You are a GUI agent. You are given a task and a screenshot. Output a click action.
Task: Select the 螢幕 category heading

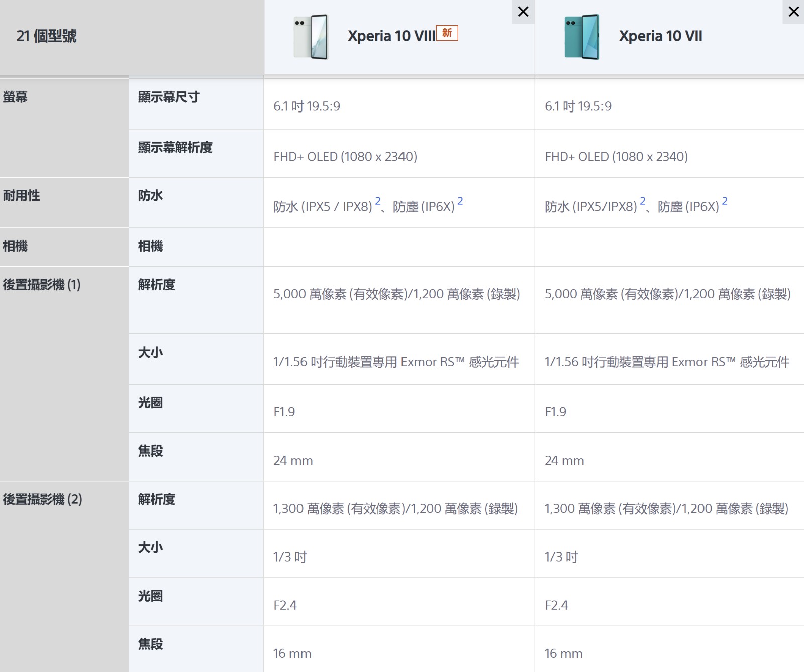point(15,97)
